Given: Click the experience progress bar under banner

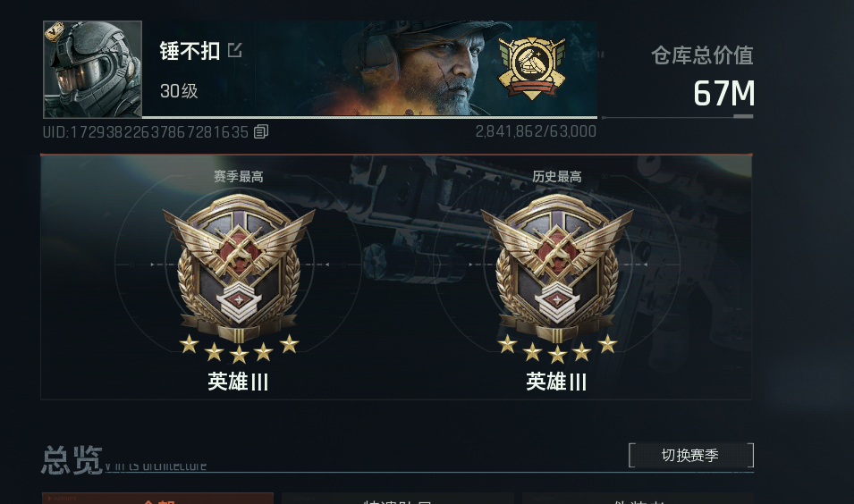Looking at the screenshot, I should pyautogui.click(x=369, y=117).
